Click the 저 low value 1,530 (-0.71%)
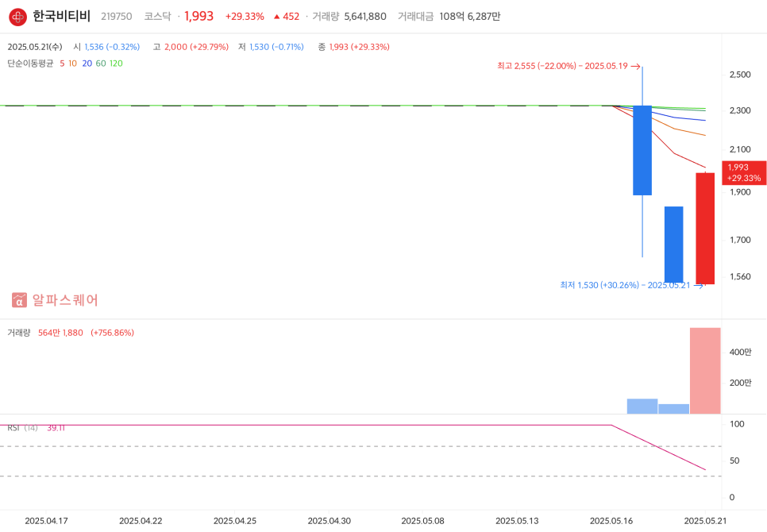767x532 pixels. [x=276, y=47]
